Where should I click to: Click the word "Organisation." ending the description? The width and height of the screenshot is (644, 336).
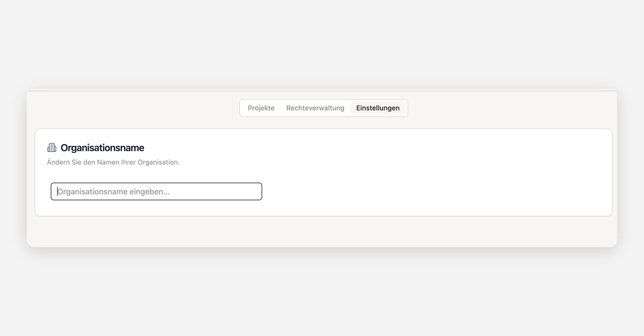158,162
